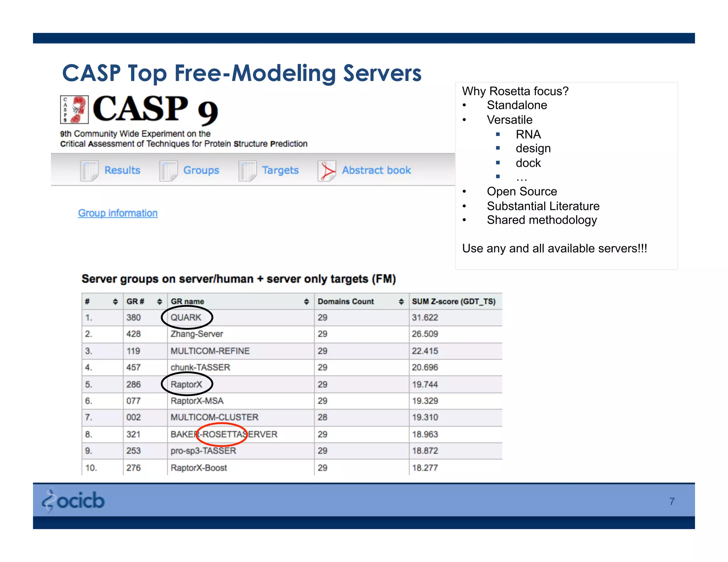Click the ocicb logo in footer
The height and width of the screenshot is (562, 728).
click(73, 501)
